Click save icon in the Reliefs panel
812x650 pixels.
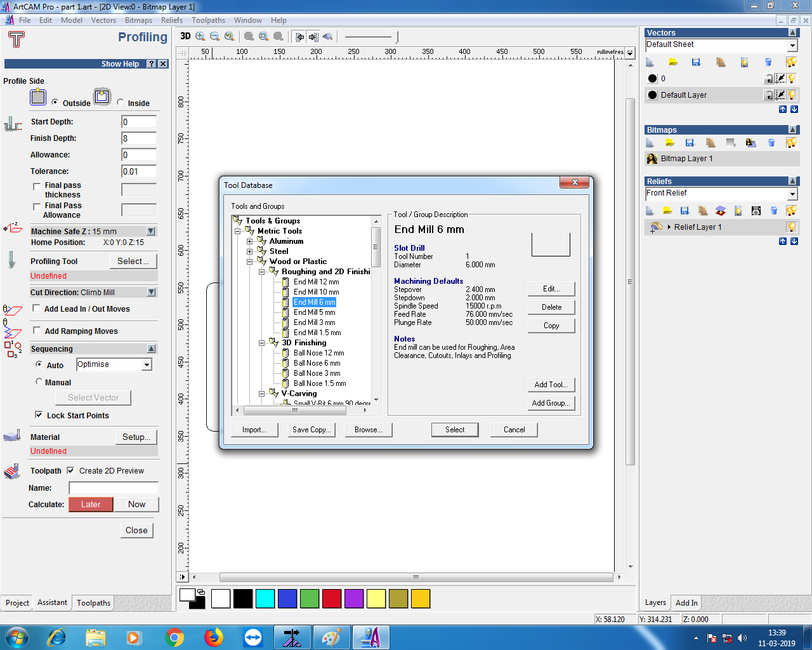(x=684, y=211)
